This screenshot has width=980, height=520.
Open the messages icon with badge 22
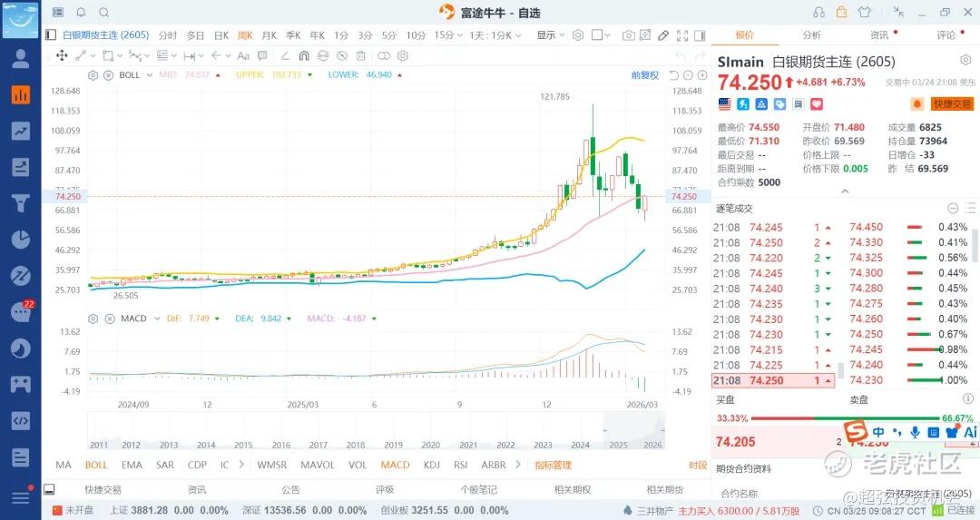pos(21,311)
